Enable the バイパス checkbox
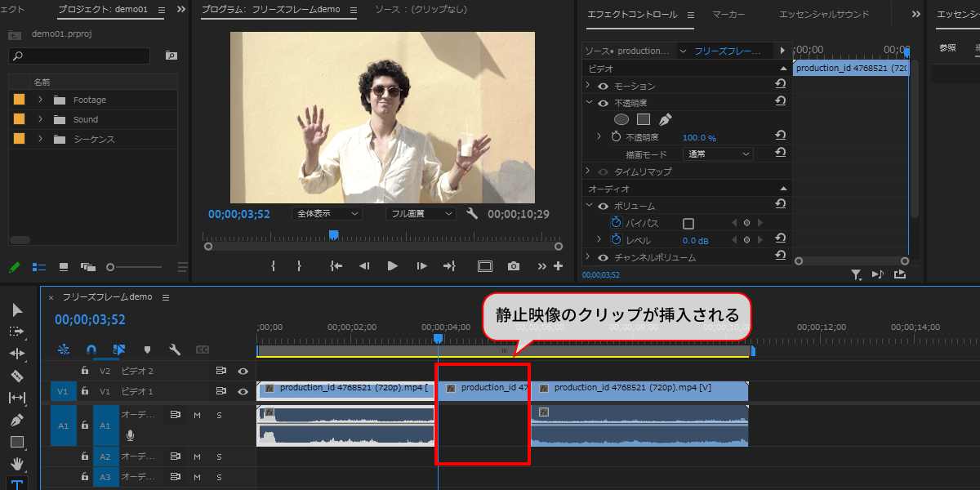The image size is (980, 490). 688,223
